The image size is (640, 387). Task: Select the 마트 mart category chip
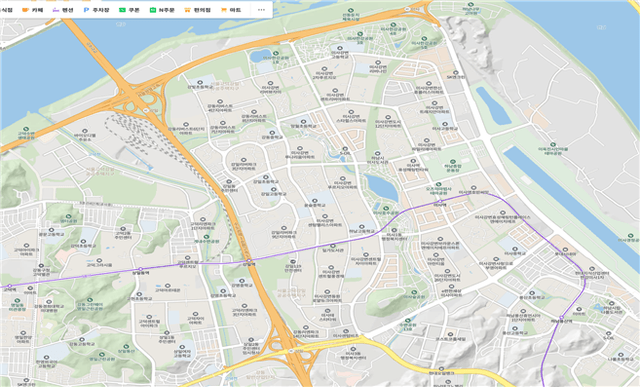231,10
